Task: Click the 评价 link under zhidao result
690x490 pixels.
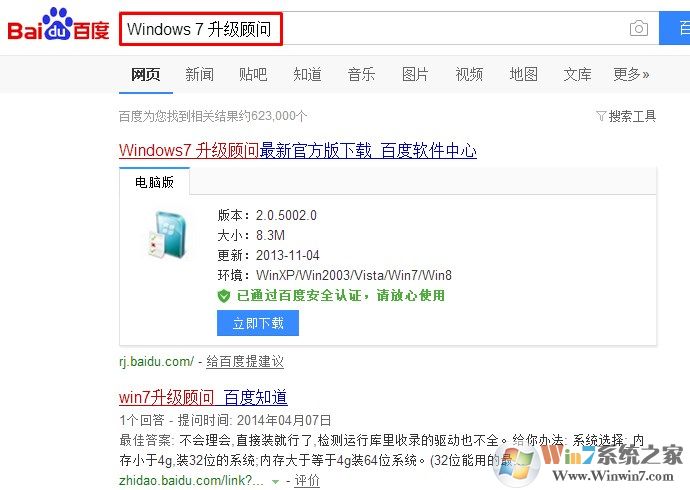Action: coord(307,481)
